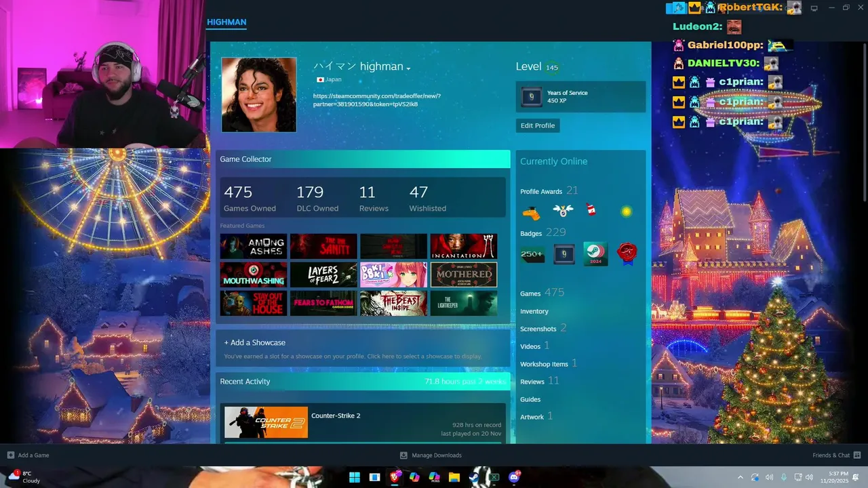Open Microsoft 365 from the taskbar
The image size is (868, 488).
pyautogui.click(x=435, y=477)
